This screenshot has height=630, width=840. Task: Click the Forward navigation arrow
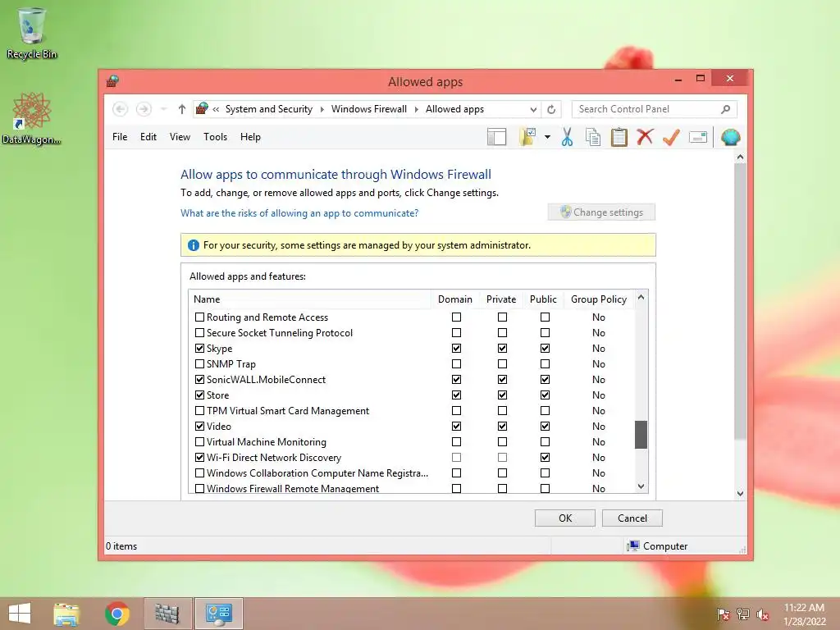(144, 109)
